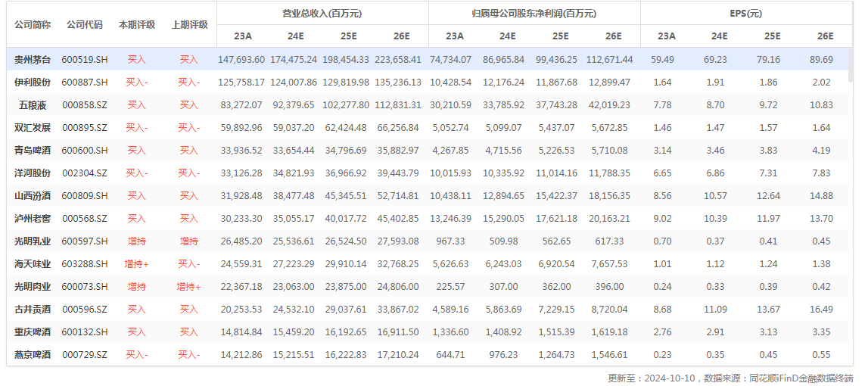Screen dimensions: 868x386
Task: Click 重庆啤酒 company name
Action: (32, 332)
